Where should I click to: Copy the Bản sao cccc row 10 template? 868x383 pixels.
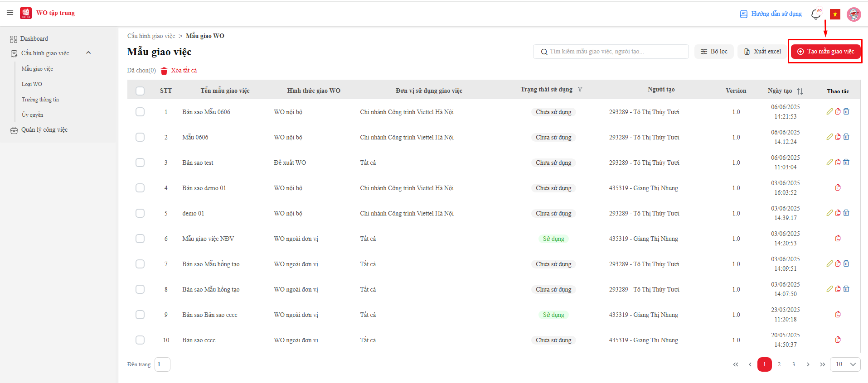(838, 340)
